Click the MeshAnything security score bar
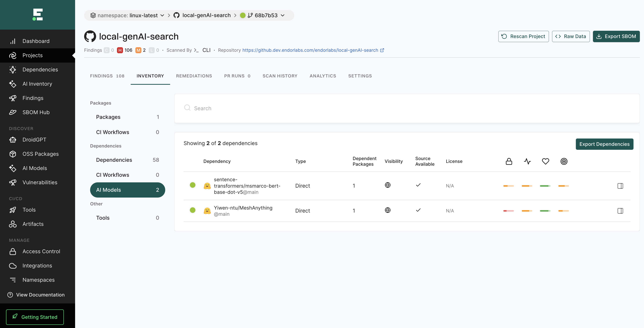The image size is (644, 328). tap(508, 211)
